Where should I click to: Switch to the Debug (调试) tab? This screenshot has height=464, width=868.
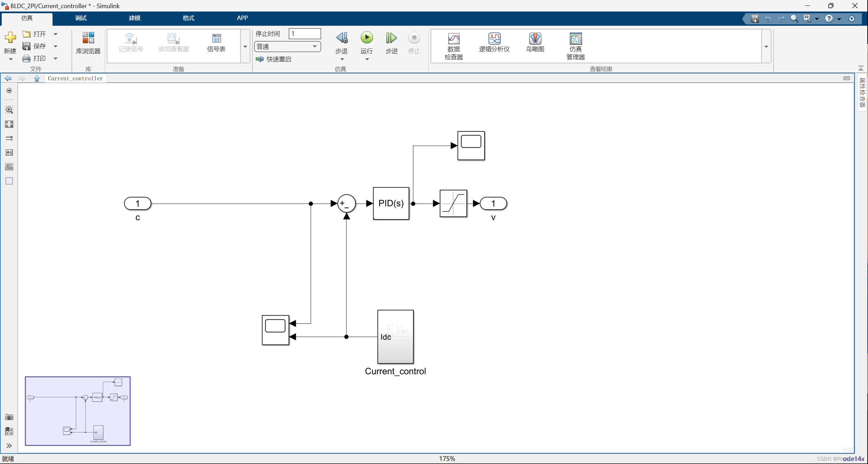coord(81,18)
